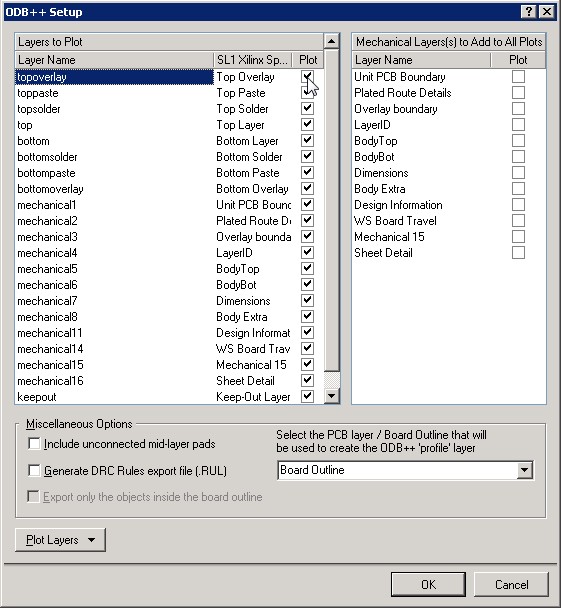Screen dimensions: 561x608
Task: Click the Keep-Out Layer cell
Action: point(253,397)
